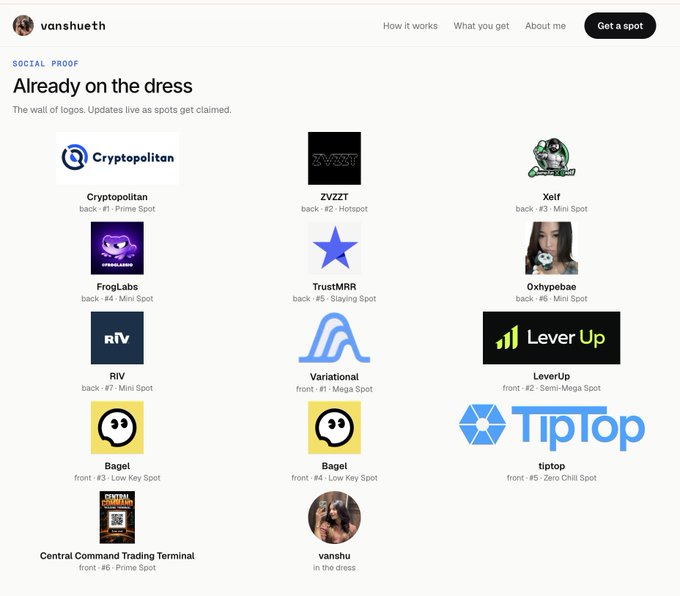680x596 pixels.
Task: Select the Variational arch logo
Action: [x=334, y=338]
